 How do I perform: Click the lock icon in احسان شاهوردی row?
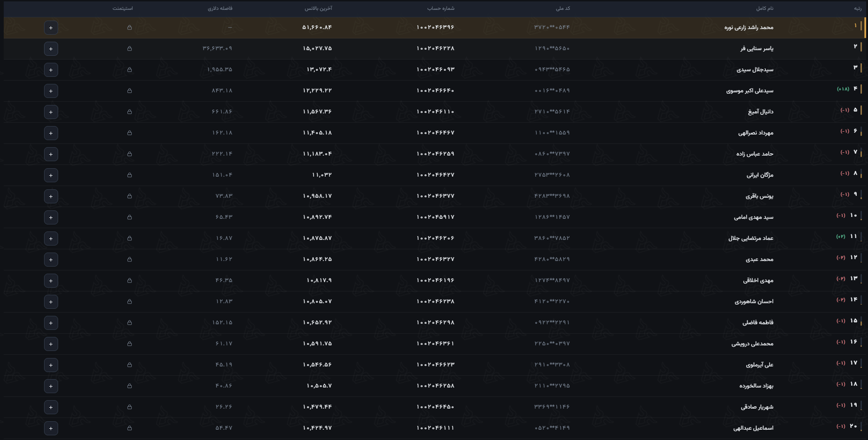click(x=129, y=302)
